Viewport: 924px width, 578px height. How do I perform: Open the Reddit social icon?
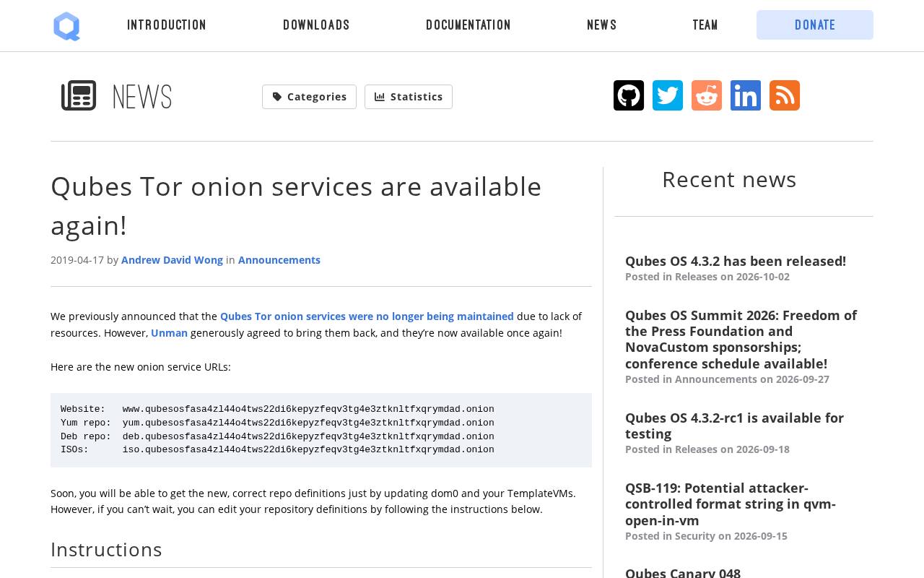pos(707,95)
